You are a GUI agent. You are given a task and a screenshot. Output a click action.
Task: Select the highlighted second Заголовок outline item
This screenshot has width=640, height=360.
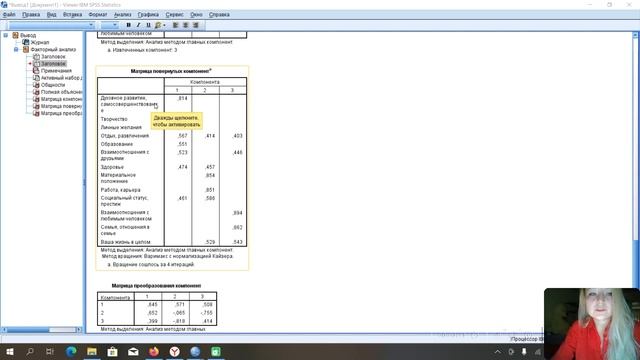click(x=53, y=64)
